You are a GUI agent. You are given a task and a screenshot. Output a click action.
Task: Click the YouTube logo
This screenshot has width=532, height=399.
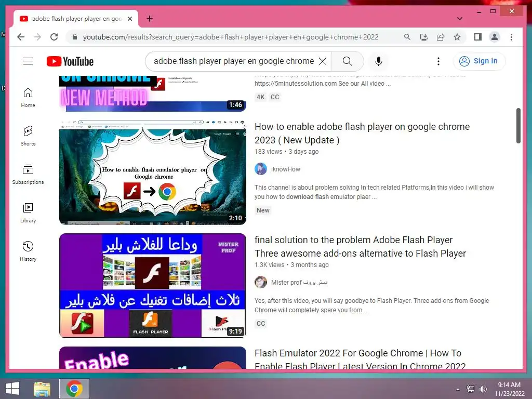coord(70,61)
